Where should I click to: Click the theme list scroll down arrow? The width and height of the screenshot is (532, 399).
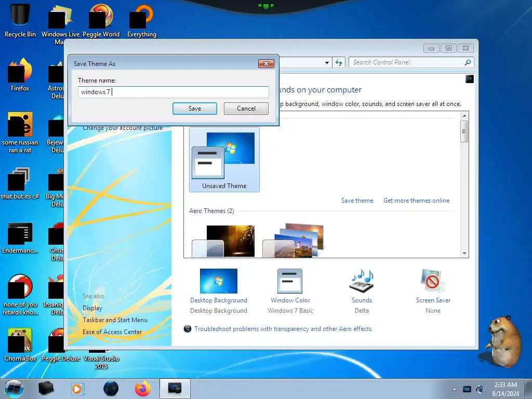(464, 254)
